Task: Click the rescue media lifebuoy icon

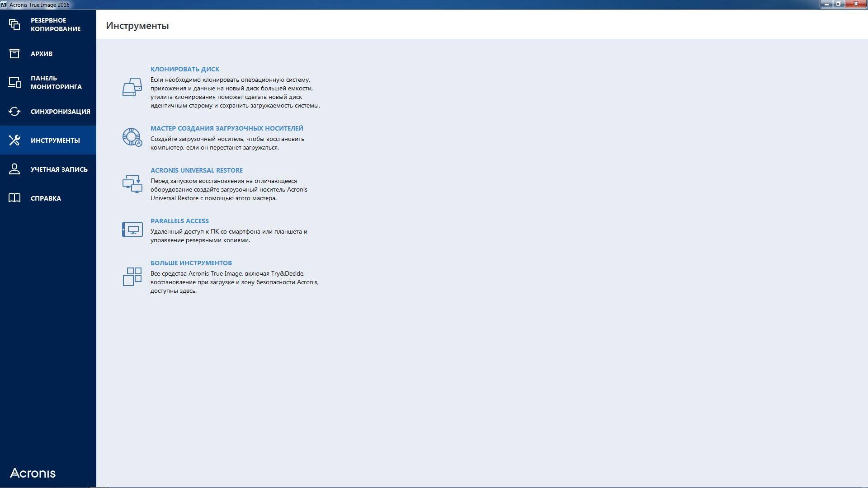Action: (132, 137)
